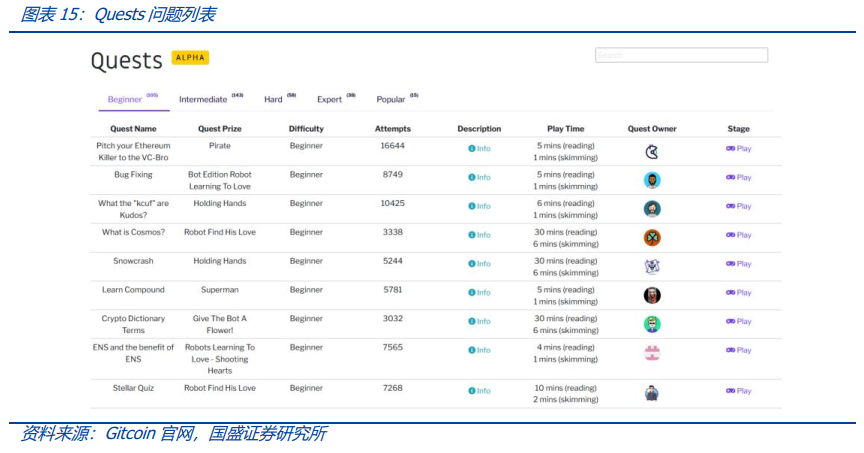Image resolution: width=864 pixels, height=453 pixels.
Task: Click the Quest Prize column header
Action: tap(220, 128)
